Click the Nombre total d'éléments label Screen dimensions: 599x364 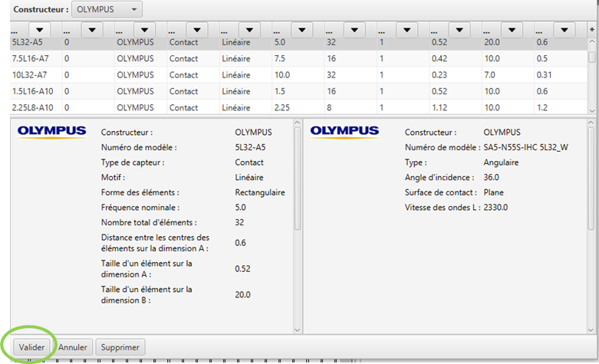[x=149, y=222]
